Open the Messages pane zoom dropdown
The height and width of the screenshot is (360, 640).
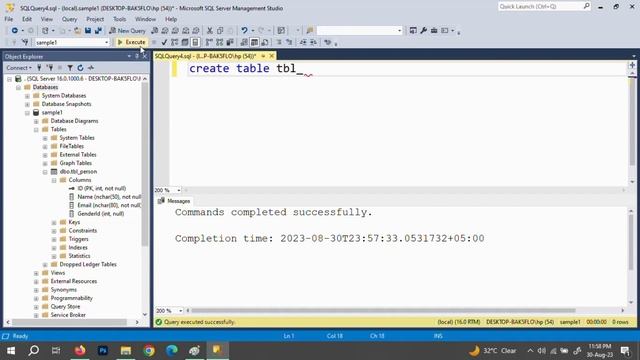coord(180,311)
